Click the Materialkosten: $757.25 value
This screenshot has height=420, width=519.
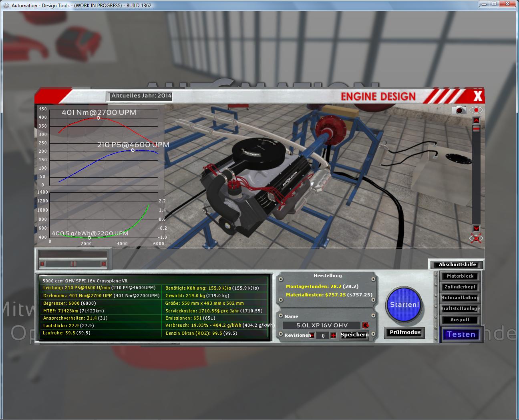tap(329, 295)
